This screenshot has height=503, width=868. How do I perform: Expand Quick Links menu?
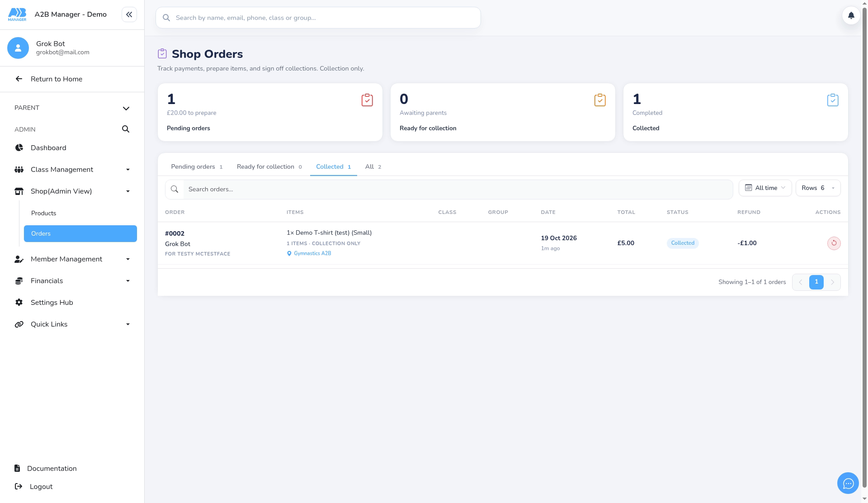(72, 324)
